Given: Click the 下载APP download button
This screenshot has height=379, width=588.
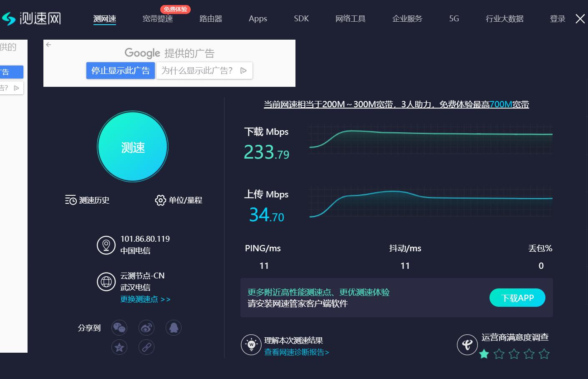Looking at the screenshot, I should pyautogui.click(x=517, y=298).
